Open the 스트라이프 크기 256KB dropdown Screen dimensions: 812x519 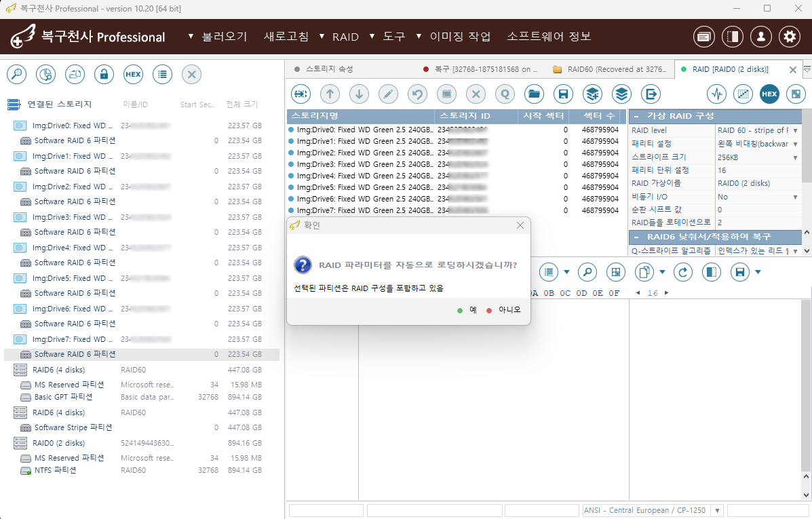pyautogui.click(x=796, y=157)
